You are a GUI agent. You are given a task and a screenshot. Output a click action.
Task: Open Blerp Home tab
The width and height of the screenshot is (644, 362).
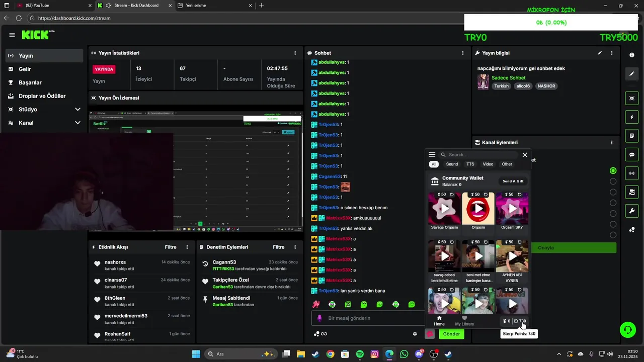[439, 321]
